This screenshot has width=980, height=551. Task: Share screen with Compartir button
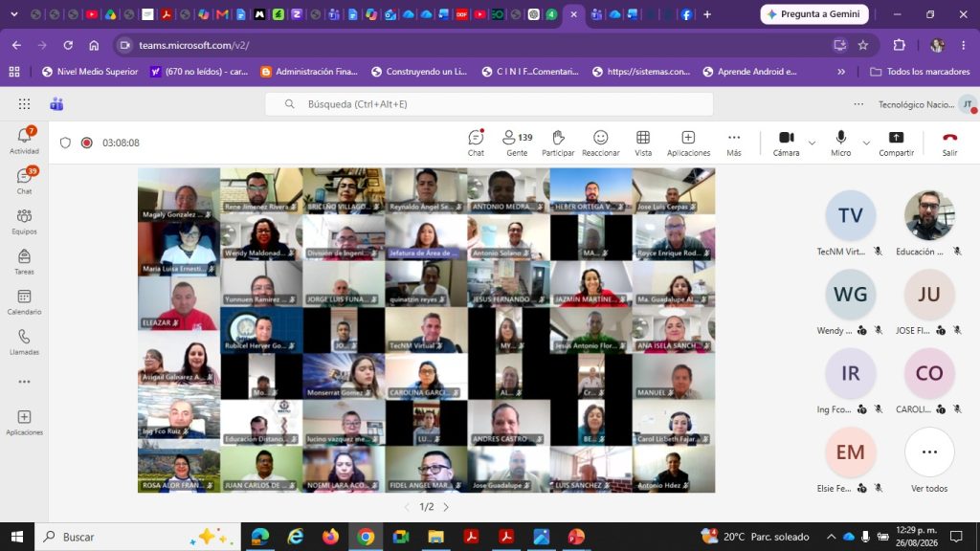896,143
